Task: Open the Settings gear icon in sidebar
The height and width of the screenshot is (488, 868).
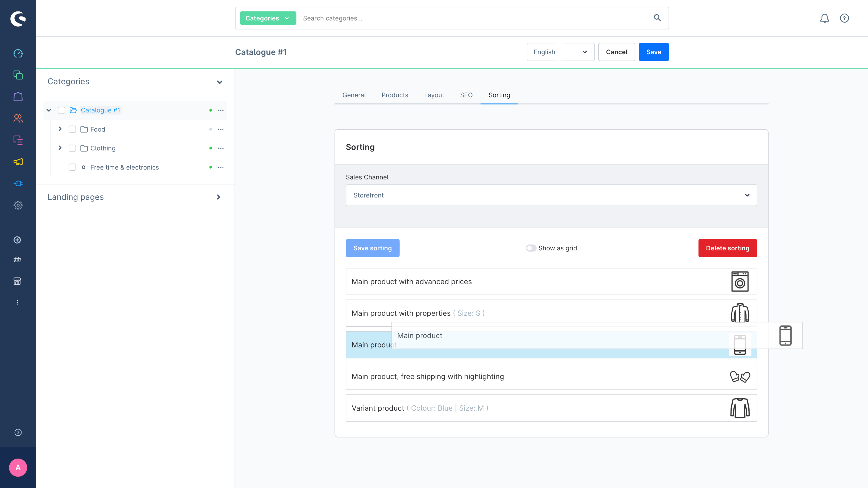Action: click(x=18, y=205)
